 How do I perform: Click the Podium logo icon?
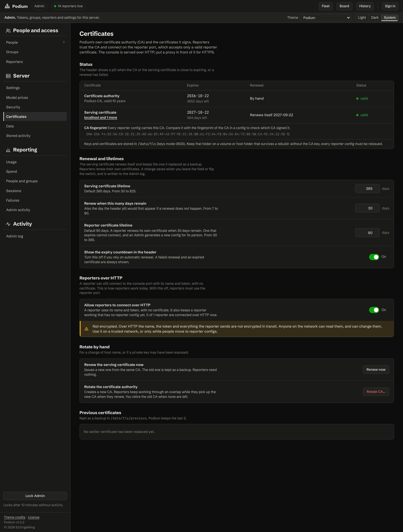tap(7, 6)
